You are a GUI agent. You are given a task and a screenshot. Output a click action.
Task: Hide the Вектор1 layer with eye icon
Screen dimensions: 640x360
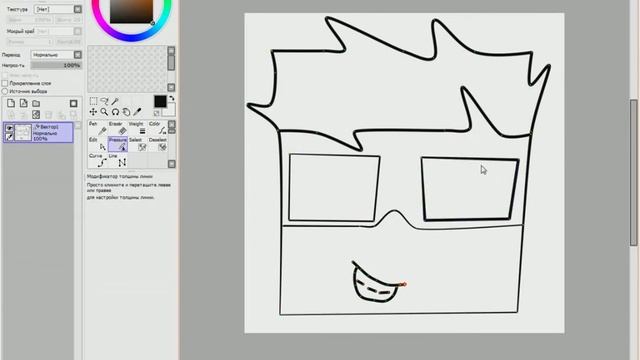(x=9, y=128)
